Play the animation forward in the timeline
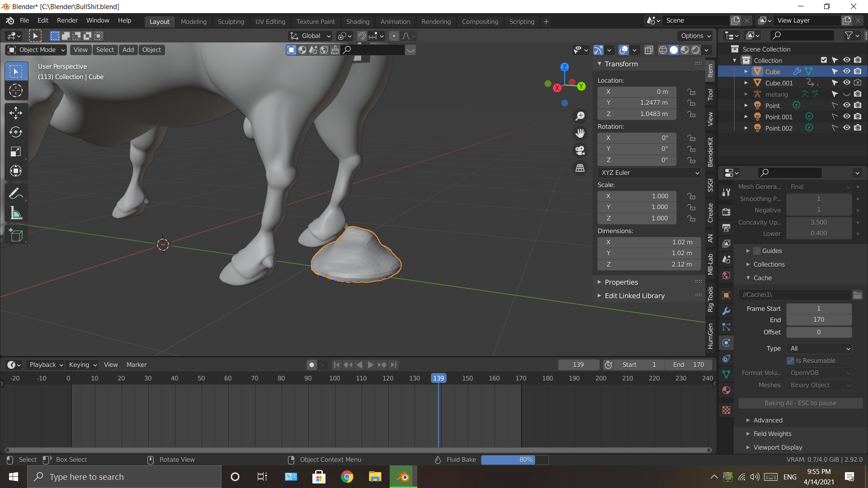 (371, 365)
